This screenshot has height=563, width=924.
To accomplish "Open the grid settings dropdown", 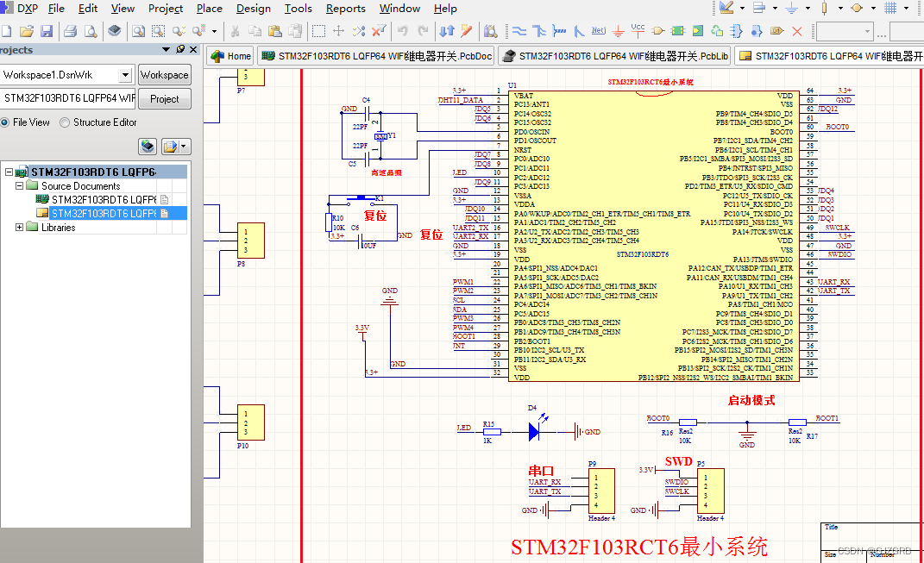I will 904,8.
